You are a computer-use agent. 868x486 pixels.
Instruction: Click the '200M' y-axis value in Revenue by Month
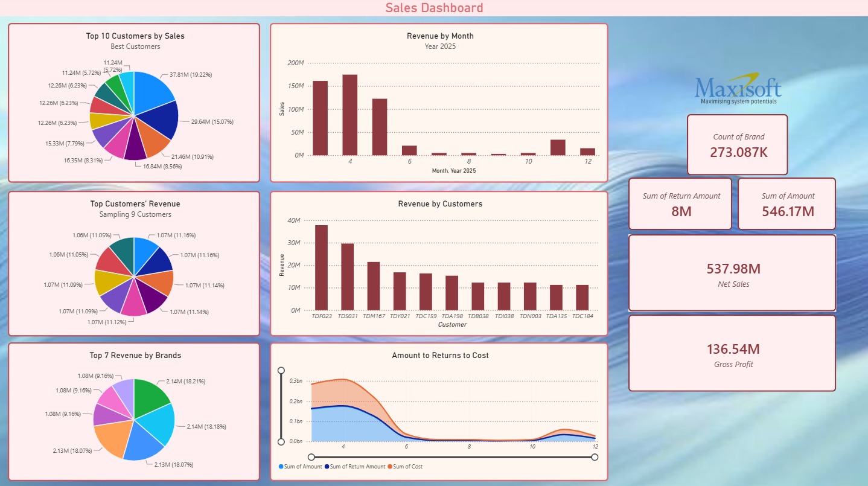(x=296, y=63)
